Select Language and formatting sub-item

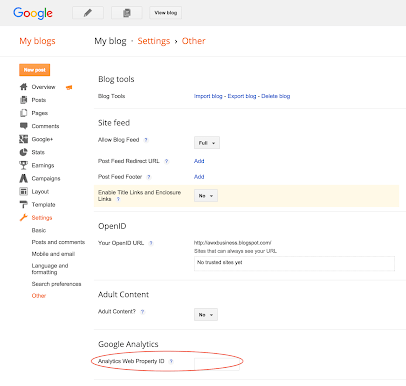tap(50, 269)
